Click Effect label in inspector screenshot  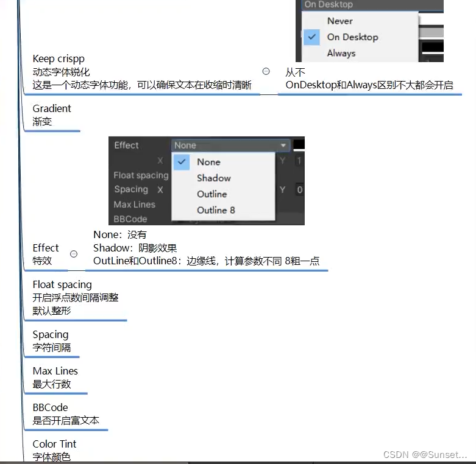pos(126,146)
